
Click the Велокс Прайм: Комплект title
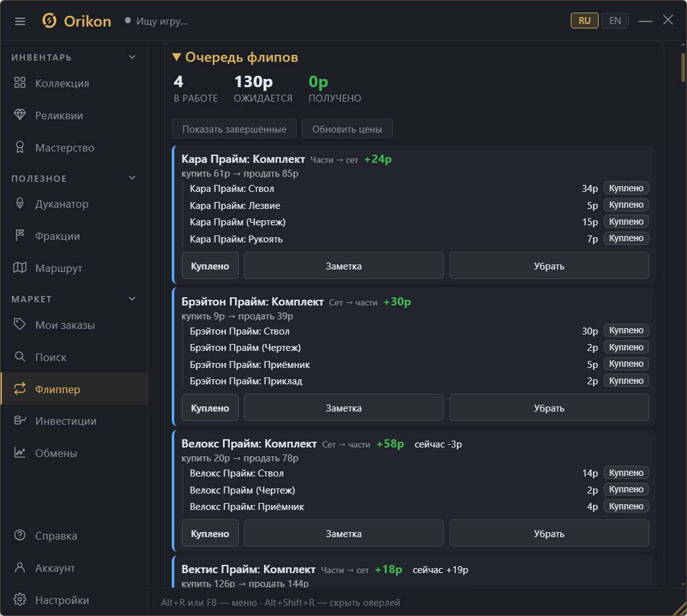click(249, 444)
